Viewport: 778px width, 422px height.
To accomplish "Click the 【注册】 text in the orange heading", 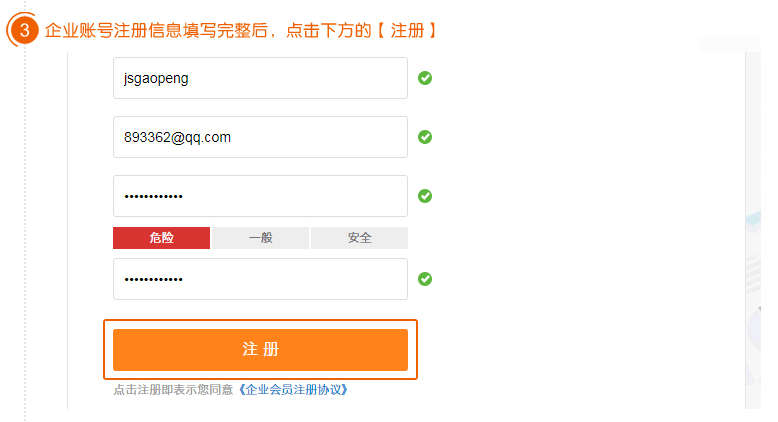I will pyautogui.click(x=406, y=31).
